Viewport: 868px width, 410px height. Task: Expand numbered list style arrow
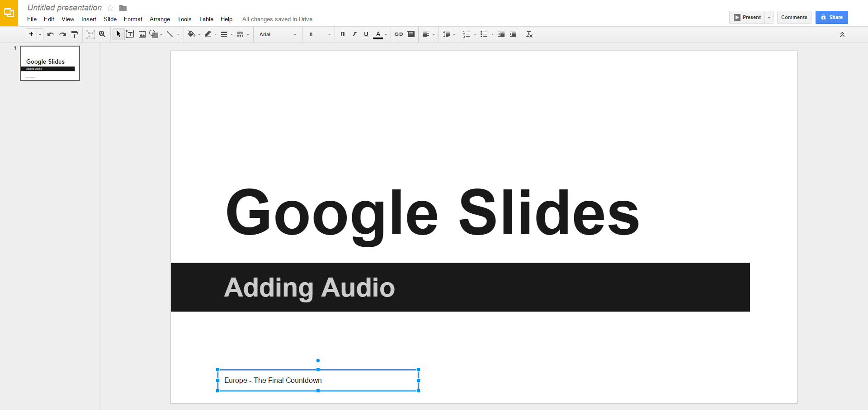click(x=475, y=34)
